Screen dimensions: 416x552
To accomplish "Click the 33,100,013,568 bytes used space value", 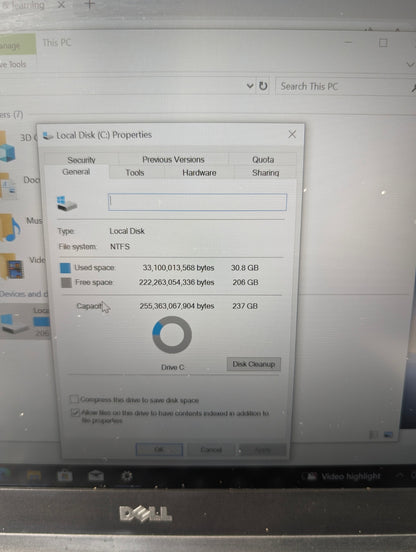I will click(x=178, y=268).
